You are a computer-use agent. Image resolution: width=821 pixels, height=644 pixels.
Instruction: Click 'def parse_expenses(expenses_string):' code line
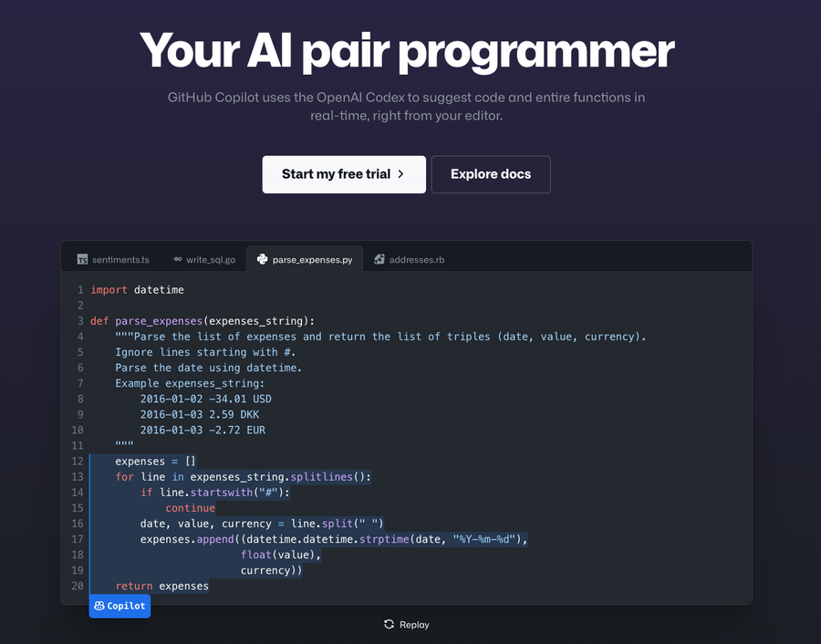pyautogui.click(x=203, y=321)
